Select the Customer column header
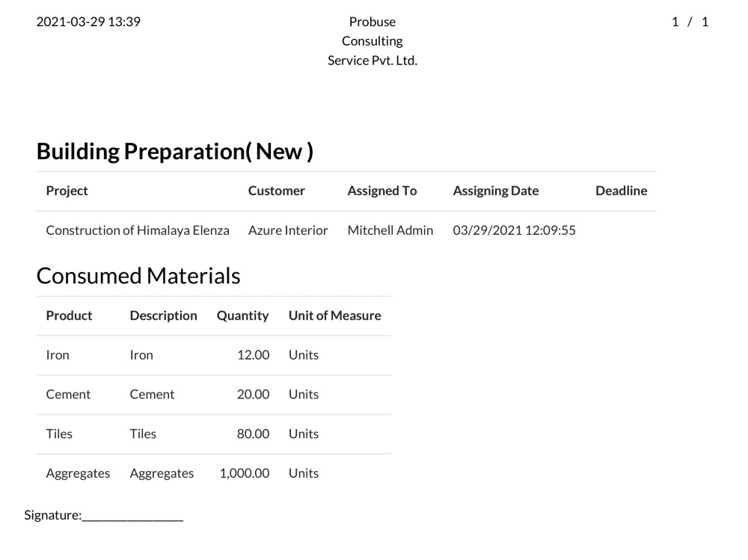The height and width of the screenshot is (560, 748). click(276, 191)
